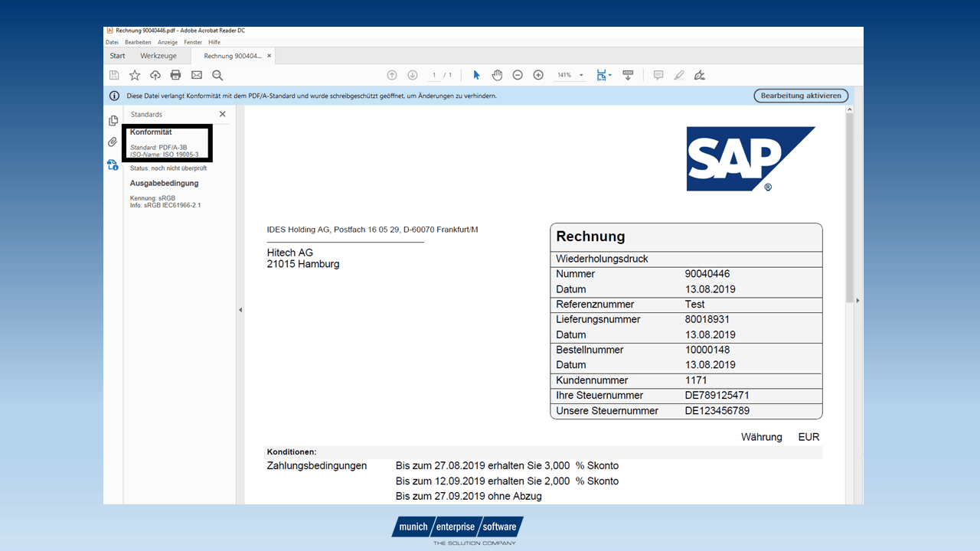980x551 pixels.
Task: Click the Ausgabebedingung heading
Action: [164, 183]
